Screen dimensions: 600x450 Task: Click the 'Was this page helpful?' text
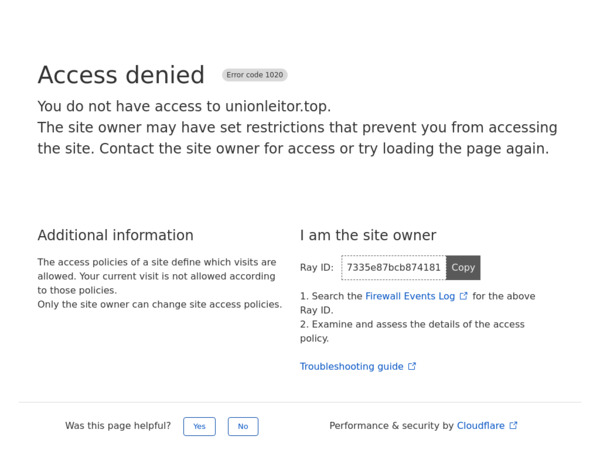pos(118,426)
